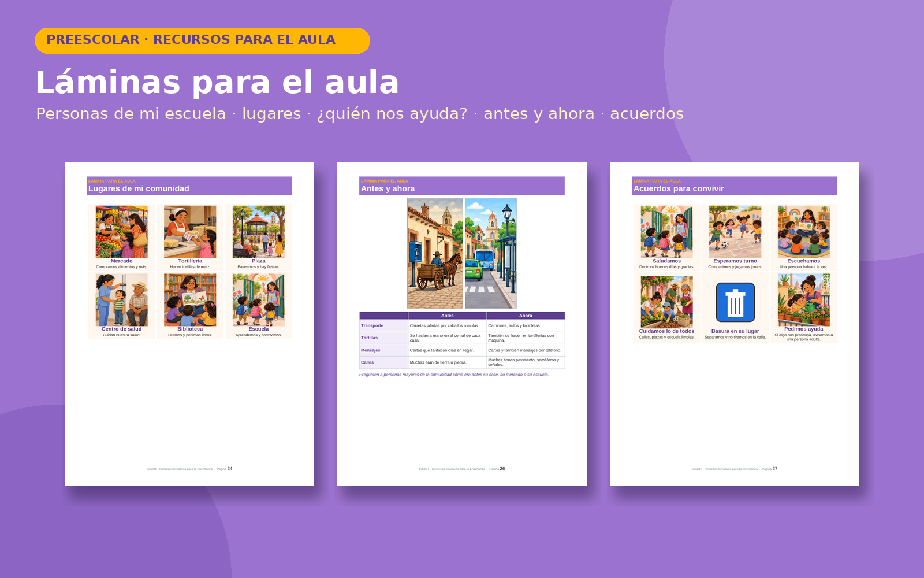Select the 'Acuerdos para convivir' page header
The width and height of the screenshot is (924, 578).
tap(735, 186)
